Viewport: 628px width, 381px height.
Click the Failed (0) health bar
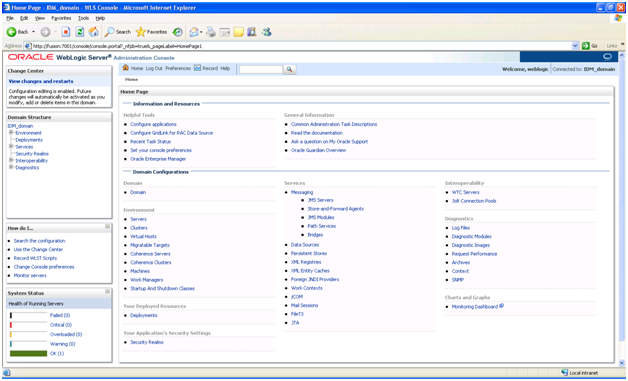pos(28,315)
